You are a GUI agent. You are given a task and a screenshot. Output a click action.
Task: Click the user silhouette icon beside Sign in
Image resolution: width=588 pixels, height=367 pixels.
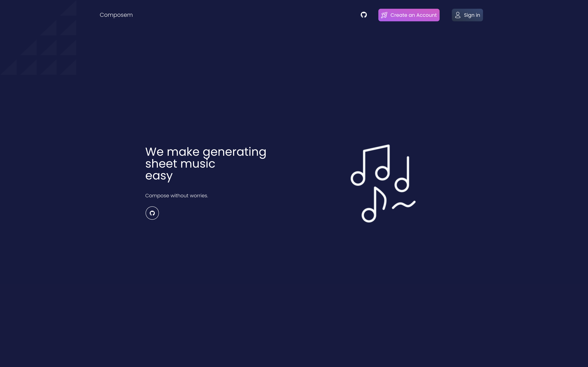[457, 15]
